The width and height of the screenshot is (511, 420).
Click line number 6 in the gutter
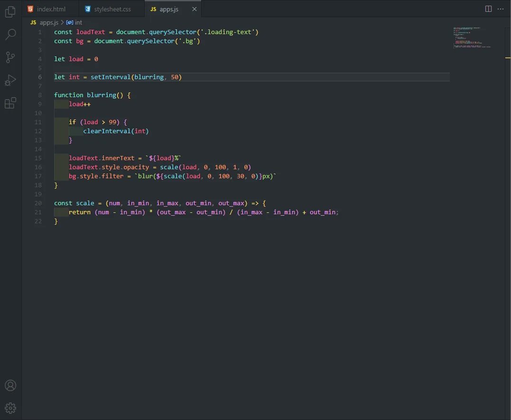40,77
